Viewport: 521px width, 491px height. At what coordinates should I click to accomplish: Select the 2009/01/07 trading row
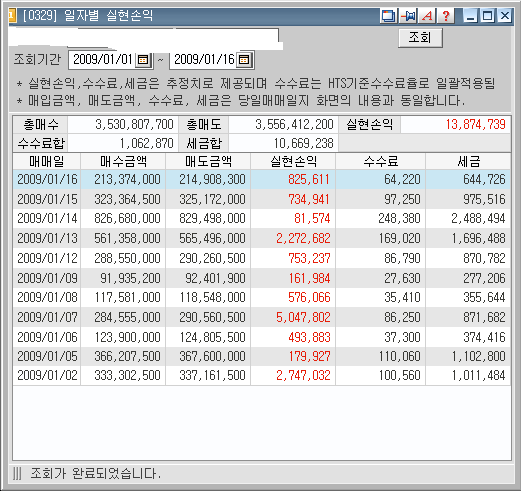262,317
